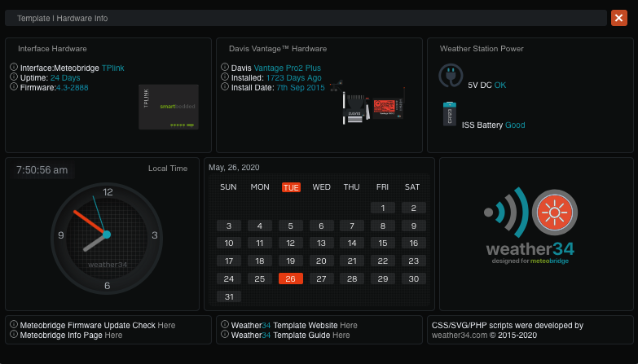Image resolution: width=638 pixels, height=364 pixels.
Task: Click info icon beside Install Date
Action: (x=225, y=86)
